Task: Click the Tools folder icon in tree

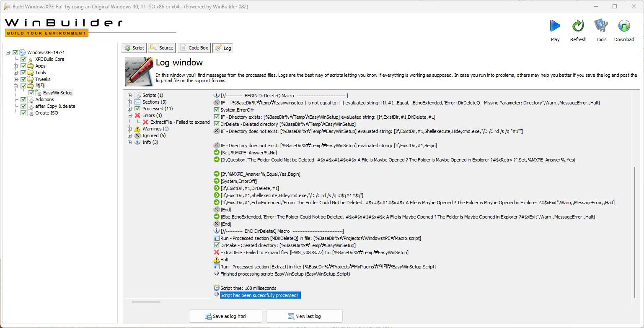Action: pos(30,73)
